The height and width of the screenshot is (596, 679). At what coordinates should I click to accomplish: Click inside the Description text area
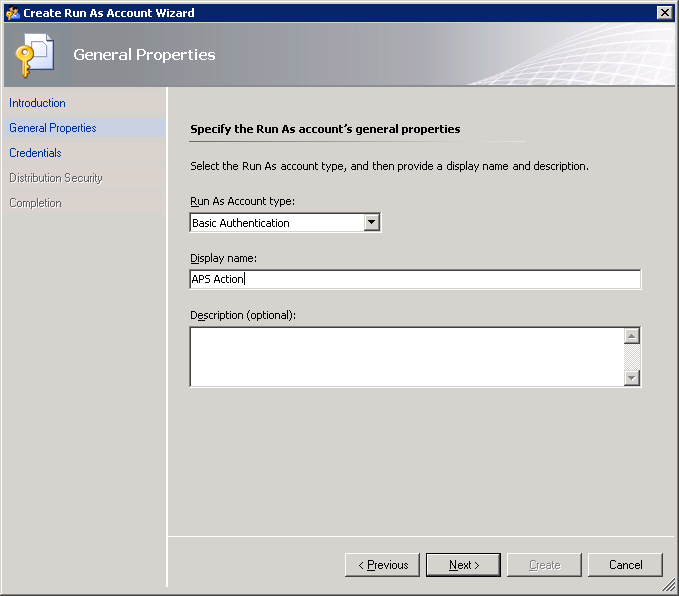tap(407, 357)
